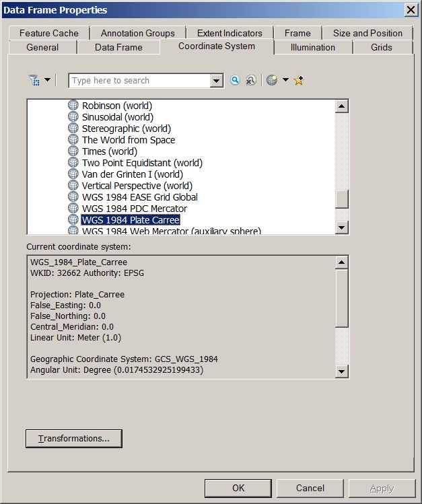Image resolution: width=422 pixels, height=504 pixels.
Task: Select WGS 1984 Web Mercator (auxiliary sphere)
Action: click(172, 230)
